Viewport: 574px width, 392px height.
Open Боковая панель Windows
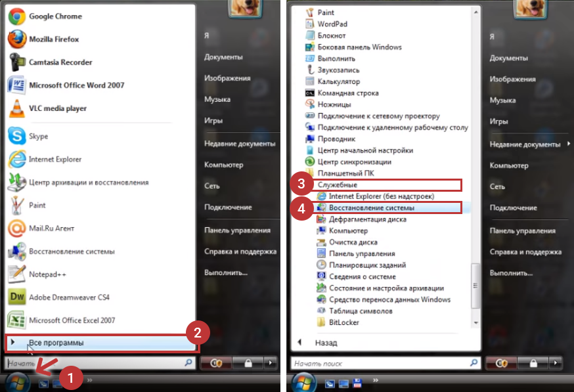(353, 47)
